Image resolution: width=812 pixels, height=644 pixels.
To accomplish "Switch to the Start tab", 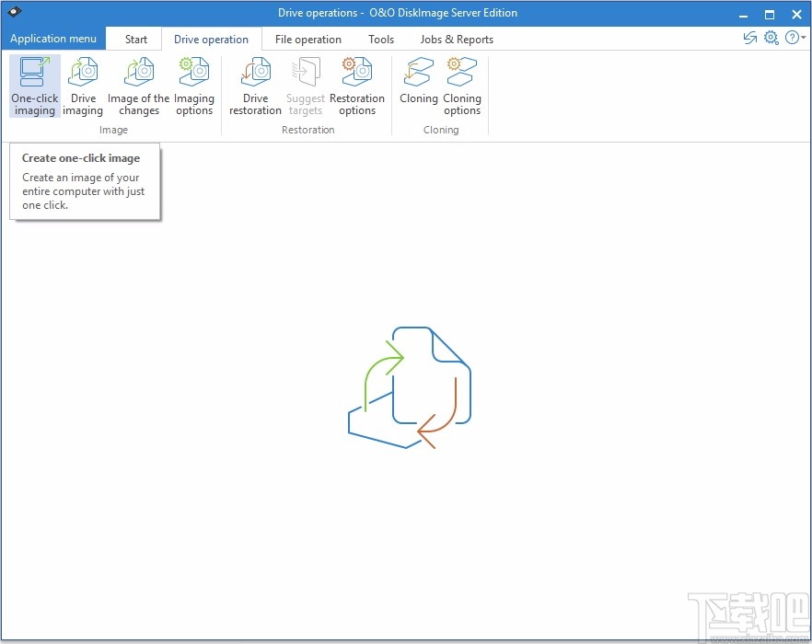I will [134, 39].
